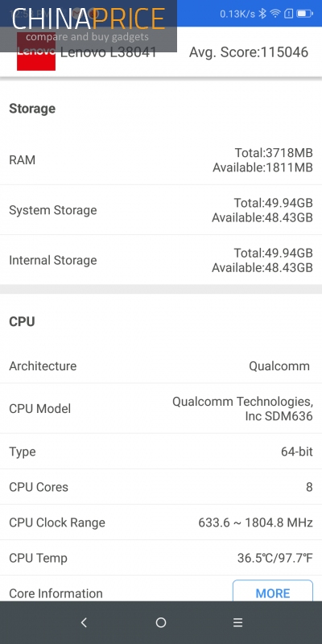Tap the battery status icon
Screen dimensions: 322x644
pyautogui.click(x=305, y=14)
